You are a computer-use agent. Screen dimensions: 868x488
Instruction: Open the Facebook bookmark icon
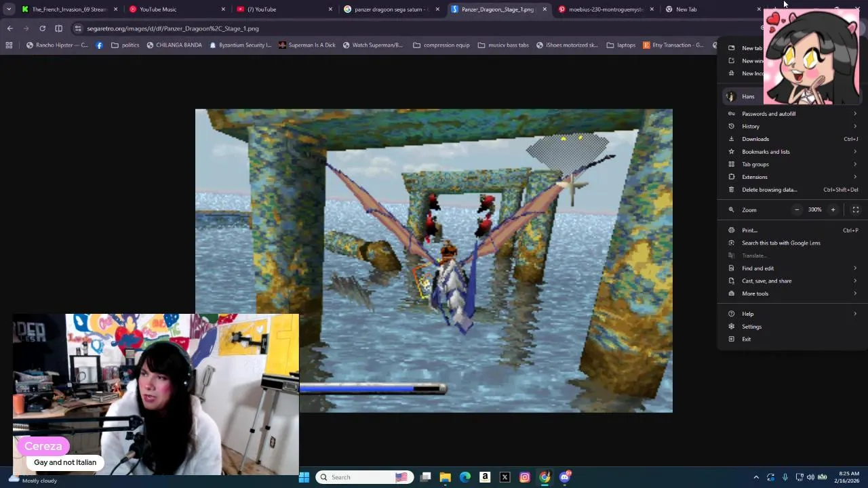[x=100, y=45]
